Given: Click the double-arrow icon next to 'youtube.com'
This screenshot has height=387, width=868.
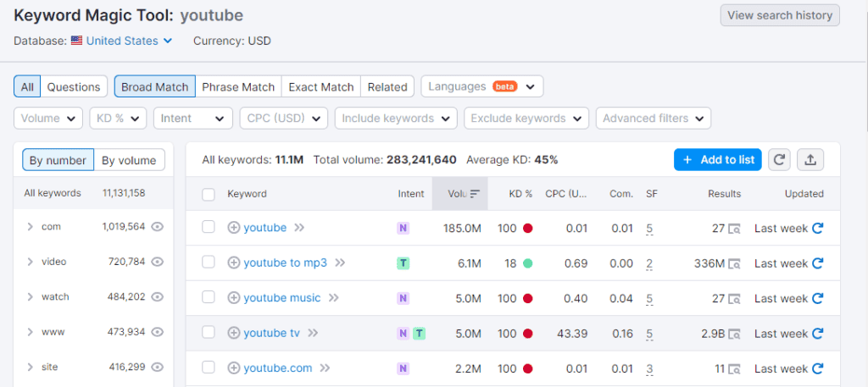Looking at the screenshot, I should [325, 368].
